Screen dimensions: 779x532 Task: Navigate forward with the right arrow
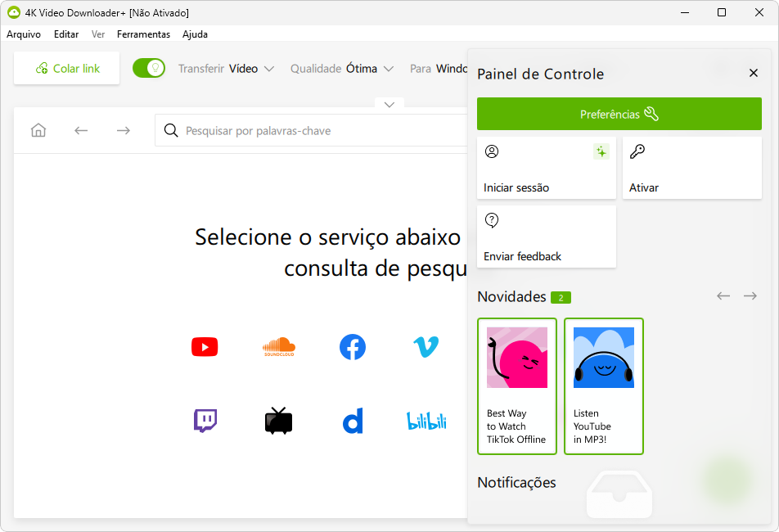124,130
